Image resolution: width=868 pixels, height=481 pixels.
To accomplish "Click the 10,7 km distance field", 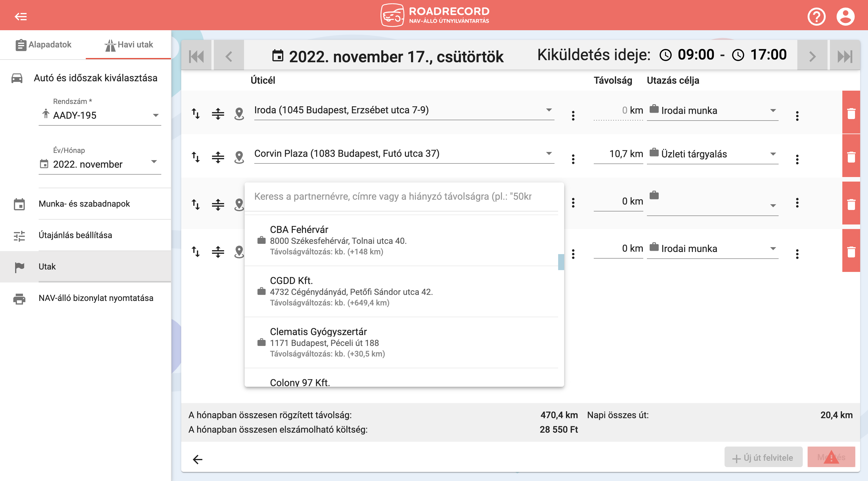I will [x=618, y=154].
